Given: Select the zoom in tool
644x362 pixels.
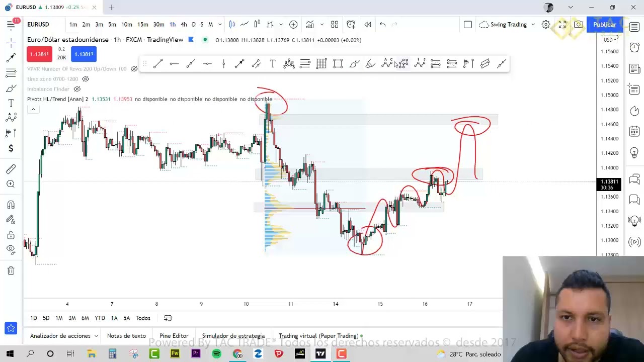Looking at the screenshot, I should [x=11, y=184].
